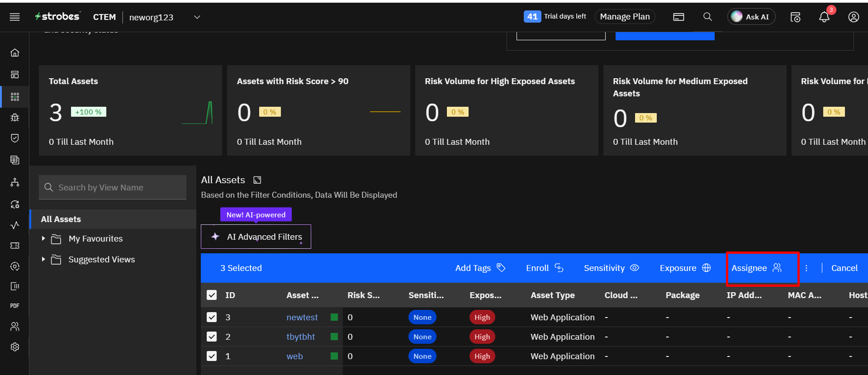Open the neworg123 organization dropdown
Screen dimensions: 868x375
tap(197, 17)
